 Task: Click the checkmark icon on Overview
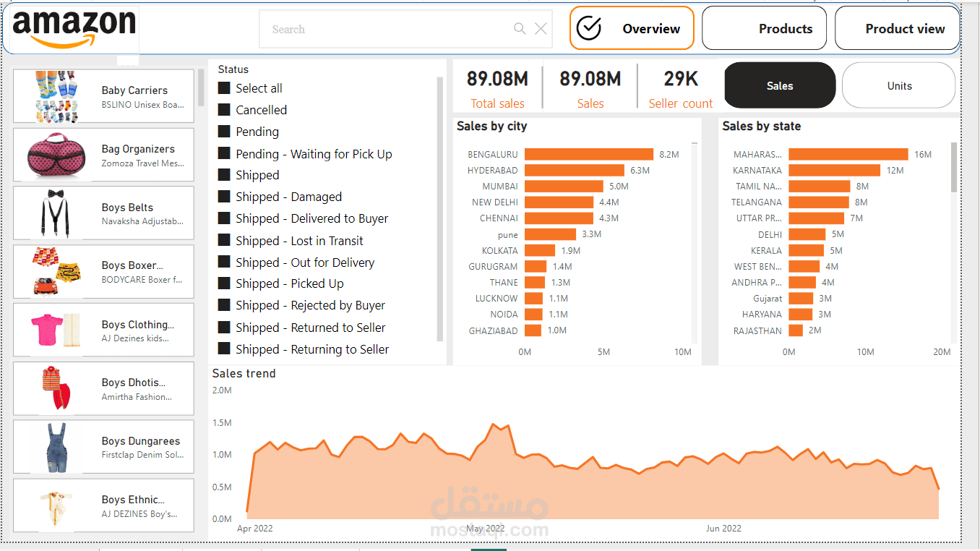590,28
